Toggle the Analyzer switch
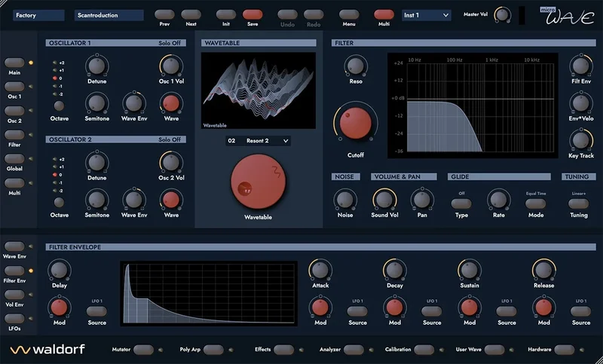 coord(354,350)
